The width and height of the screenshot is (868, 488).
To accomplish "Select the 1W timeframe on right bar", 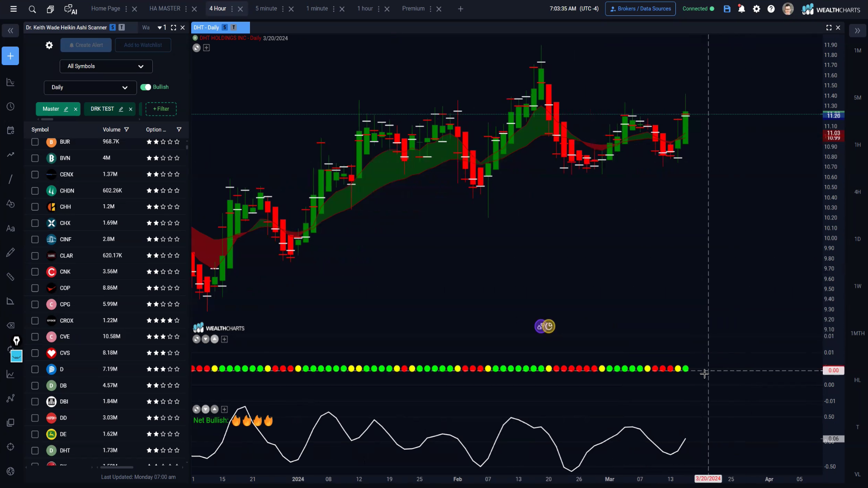I will click(857, 286).
